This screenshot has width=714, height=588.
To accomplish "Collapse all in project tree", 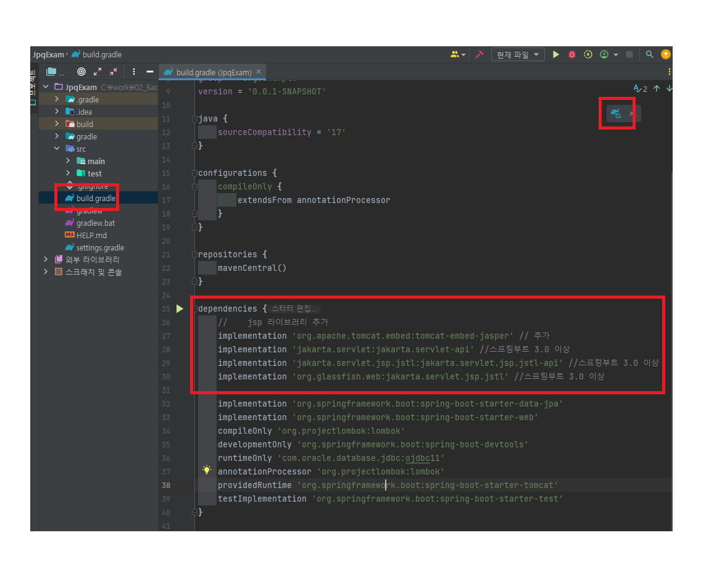I will pos(114,72).
